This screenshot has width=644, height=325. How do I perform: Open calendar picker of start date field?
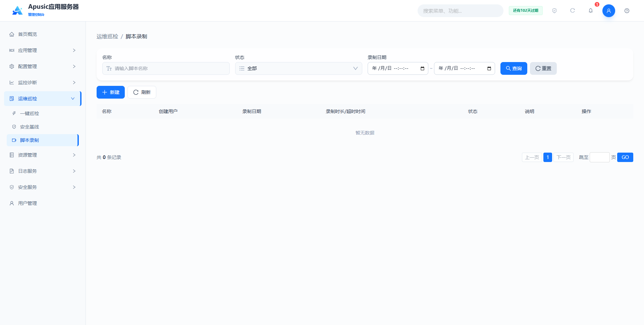(x=422, y=68)
